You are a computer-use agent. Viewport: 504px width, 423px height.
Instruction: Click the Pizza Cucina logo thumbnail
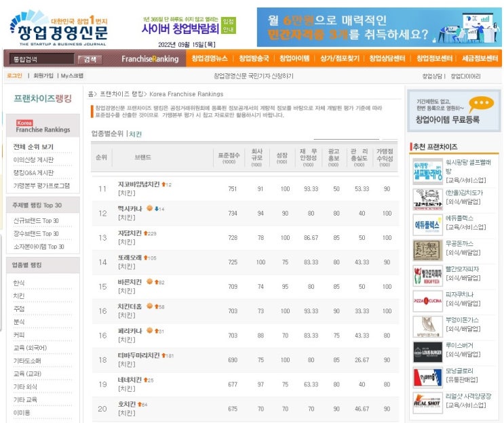coord(428,301)
